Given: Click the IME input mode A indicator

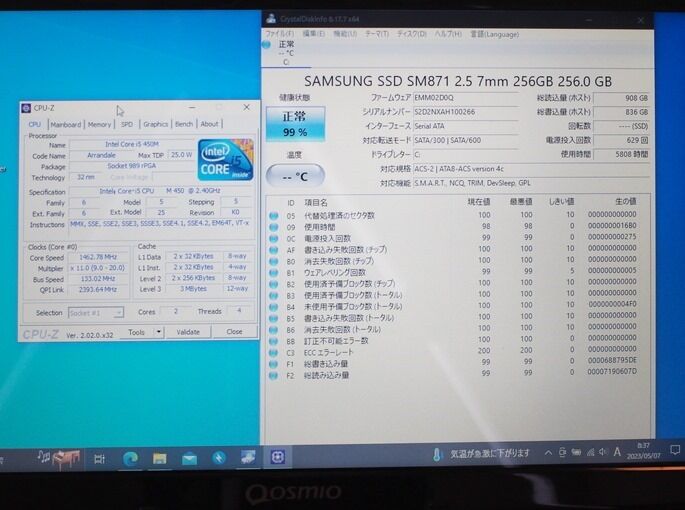Looking at the screenshot, I should 617,452.
